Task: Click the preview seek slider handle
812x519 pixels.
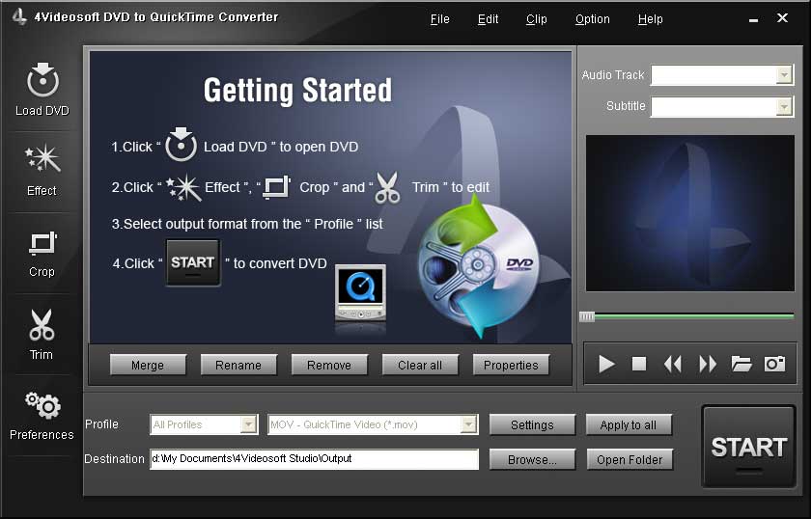Action: pos(586,316)
